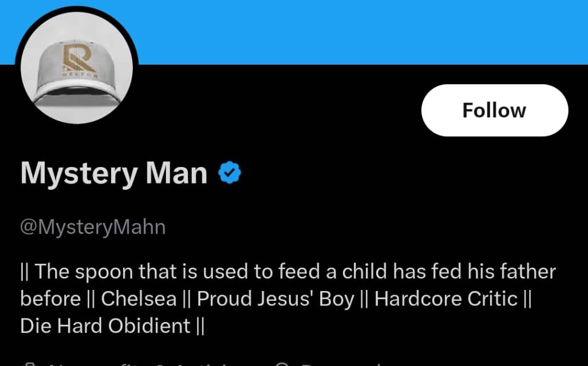Select the display name Mystery Man
The width and height of the screenshot is (588, 366).
coord(113,173)
